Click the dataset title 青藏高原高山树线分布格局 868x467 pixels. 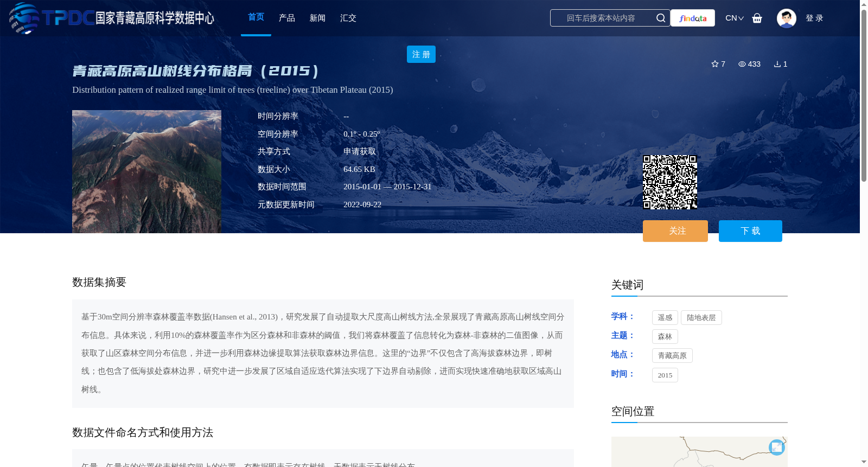click(x=196, y=71)
